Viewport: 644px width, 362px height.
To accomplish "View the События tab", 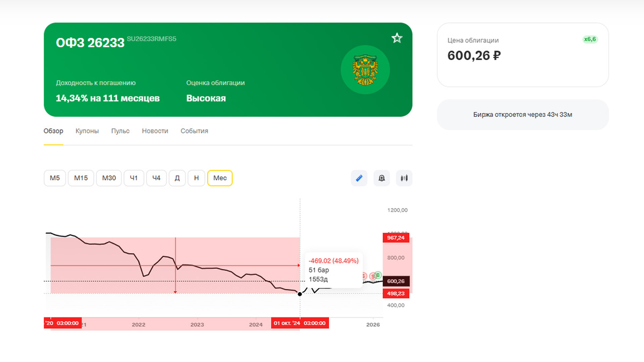I will pos(194,130).
